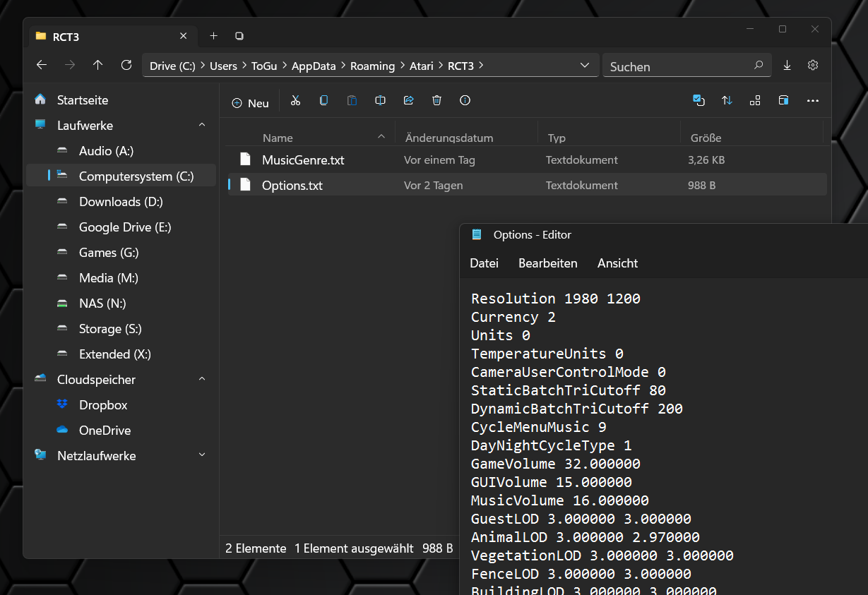Click the Neu button
Screen dimensions: 868x595
point(251,103)
